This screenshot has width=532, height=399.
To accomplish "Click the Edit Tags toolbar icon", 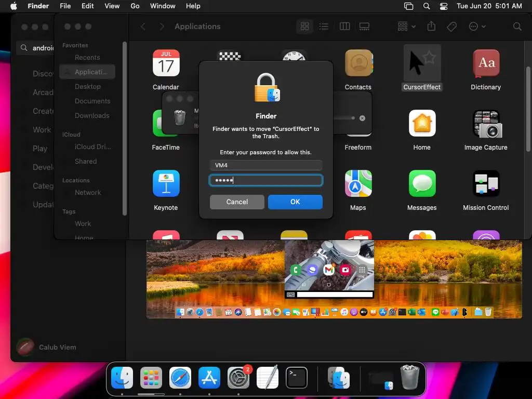I will tap(451, 26).
